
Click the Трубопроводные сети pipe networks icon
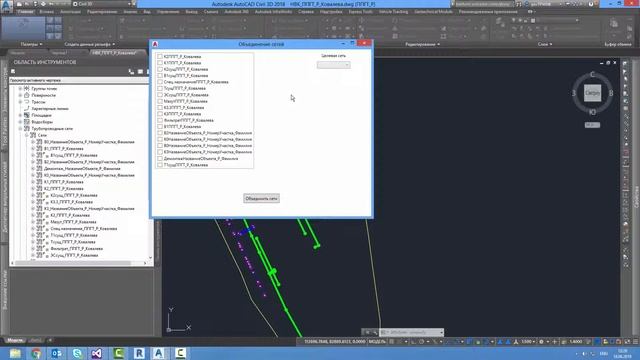pos(27,129)
